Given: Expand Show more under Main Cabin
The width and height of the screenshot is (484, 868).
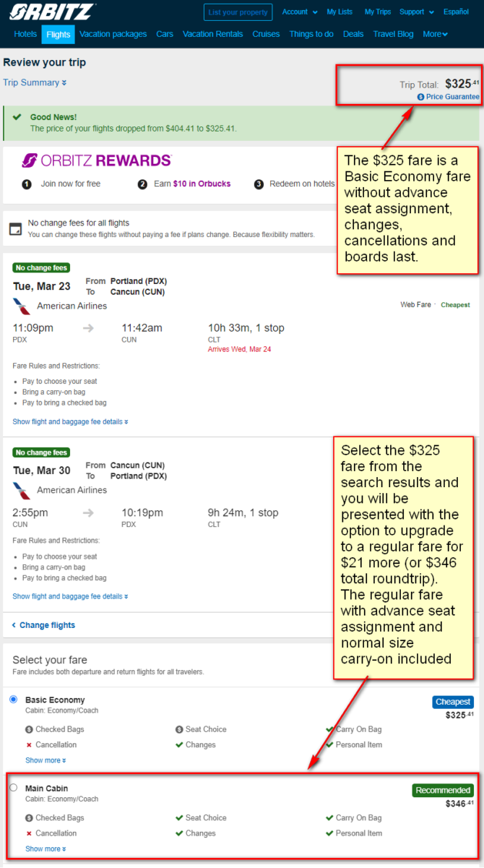Looking at the screenshot, I should click(46, 848).
